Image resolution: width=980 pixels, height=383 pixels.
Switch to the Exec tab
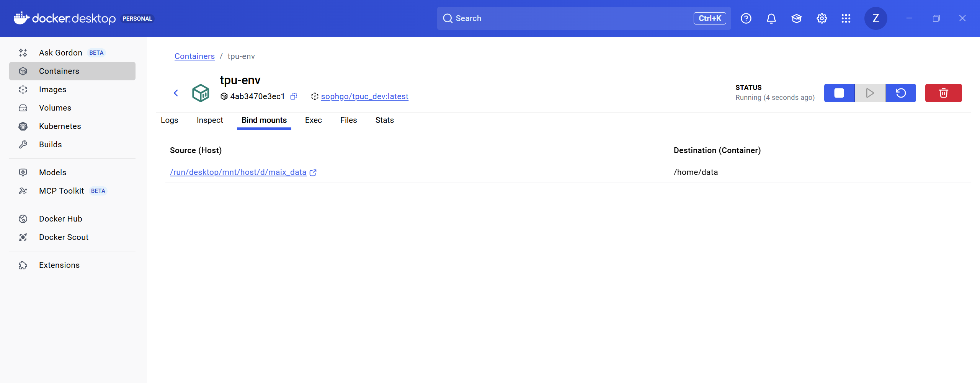313,120
